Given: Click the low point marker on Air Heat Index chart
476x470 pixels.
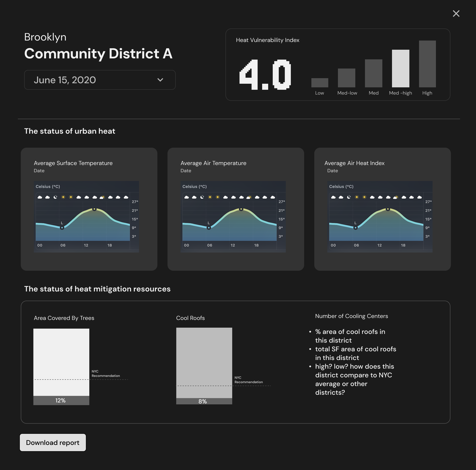Looking at the screenshot, I should [356, 228].
